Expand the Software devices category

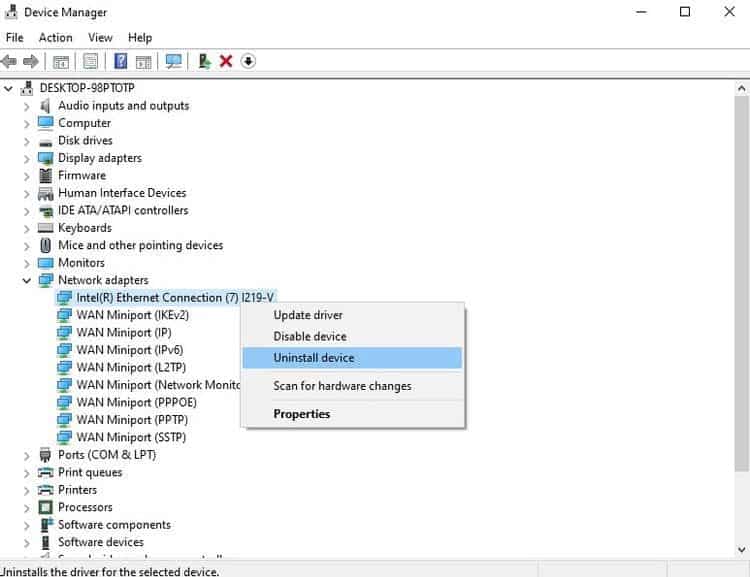click(26, 543)
